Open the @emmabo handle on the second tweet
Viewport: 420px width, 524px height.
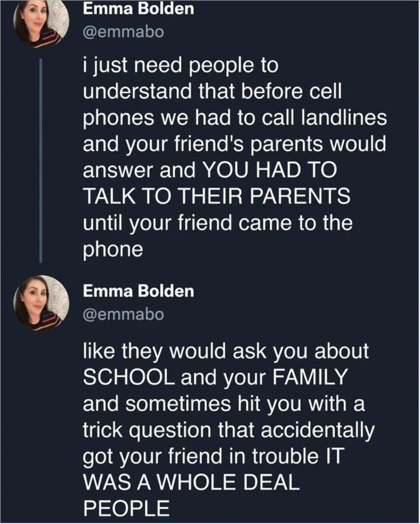(123, 314)
